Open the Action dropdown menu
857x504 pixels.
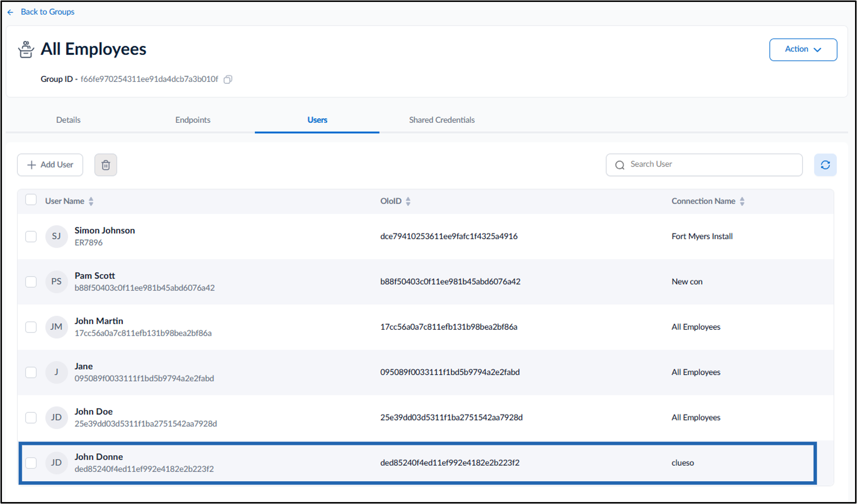[803, 50]
